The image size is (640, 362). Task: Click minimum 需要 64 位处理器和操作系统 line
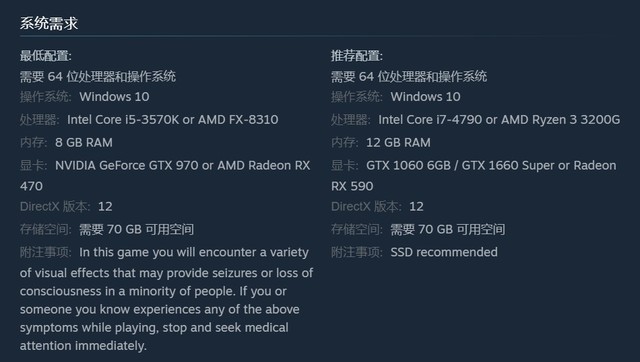tap(98, 76)
